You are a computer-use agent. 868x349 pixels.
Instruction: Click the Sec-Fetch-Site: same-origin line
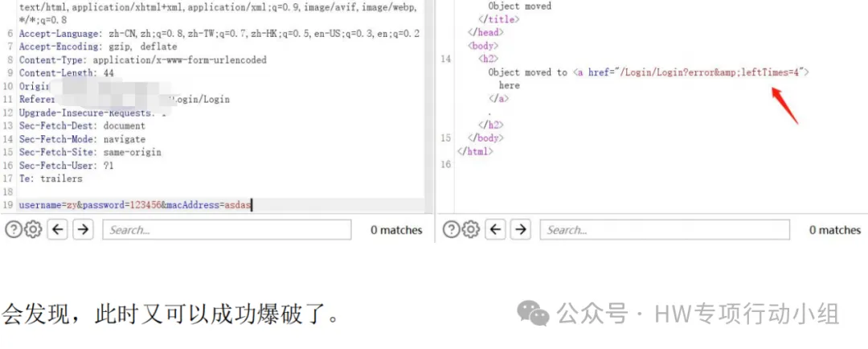(90, 152)
